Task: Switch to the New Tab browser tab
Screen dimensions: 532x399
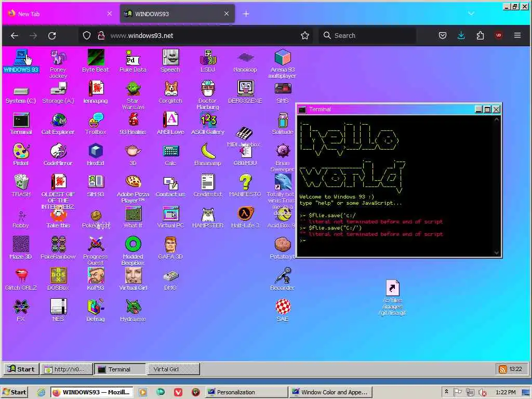Action: pyautogui.click(x=60, y=14)
